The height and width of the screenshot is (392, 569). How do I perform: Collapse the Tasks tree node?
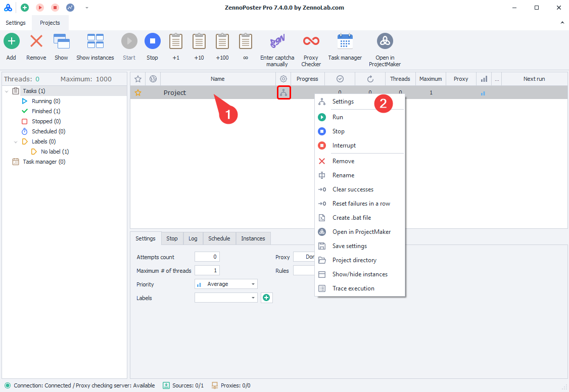tap(7, 91)
